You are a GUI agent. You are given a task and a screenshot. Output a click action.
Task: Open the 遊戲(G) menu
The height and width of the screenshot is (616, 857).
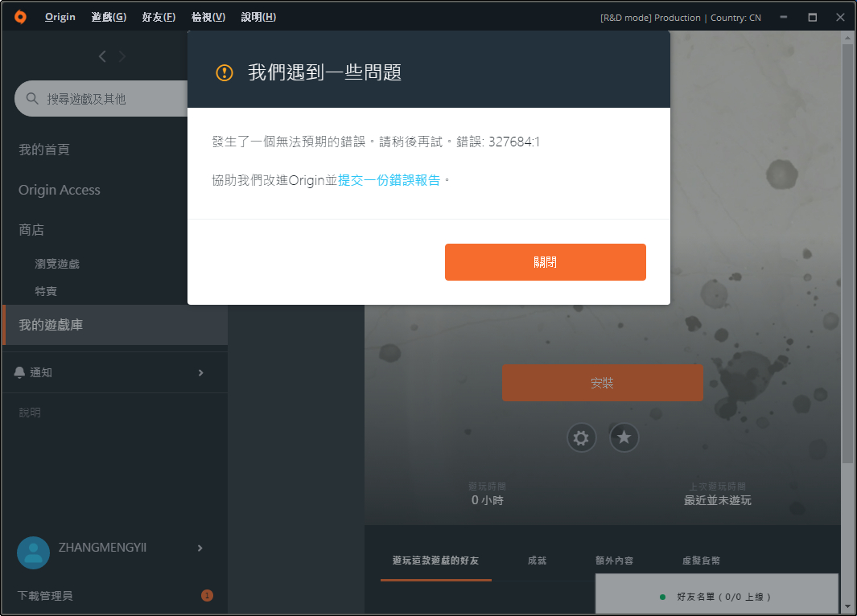pyautogui.click(x=109, y=17)
